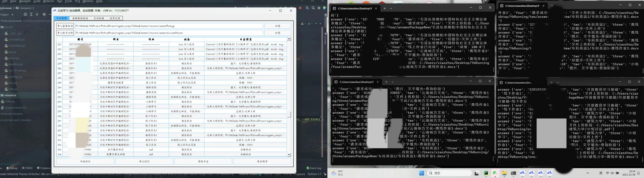Expand External Libraries node

[x=12, y=114]
